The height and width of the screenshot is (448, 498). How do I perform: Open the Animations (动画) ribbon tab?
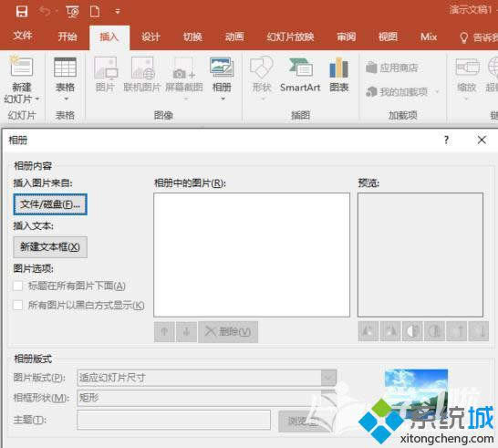coord(234,37)
